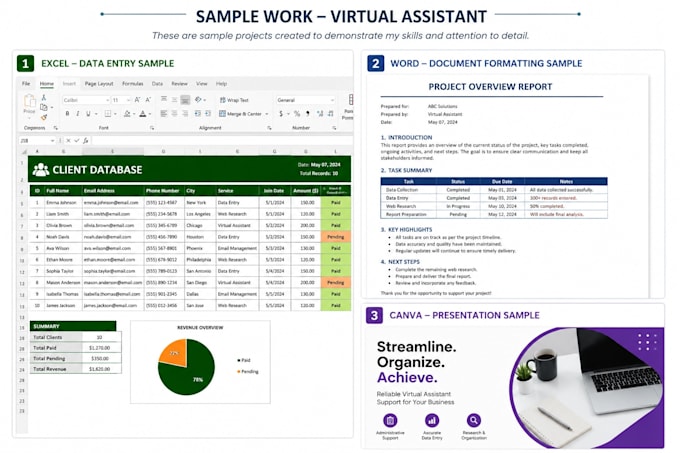Click the Research & Organization magnifier icon

coord(474,420)
